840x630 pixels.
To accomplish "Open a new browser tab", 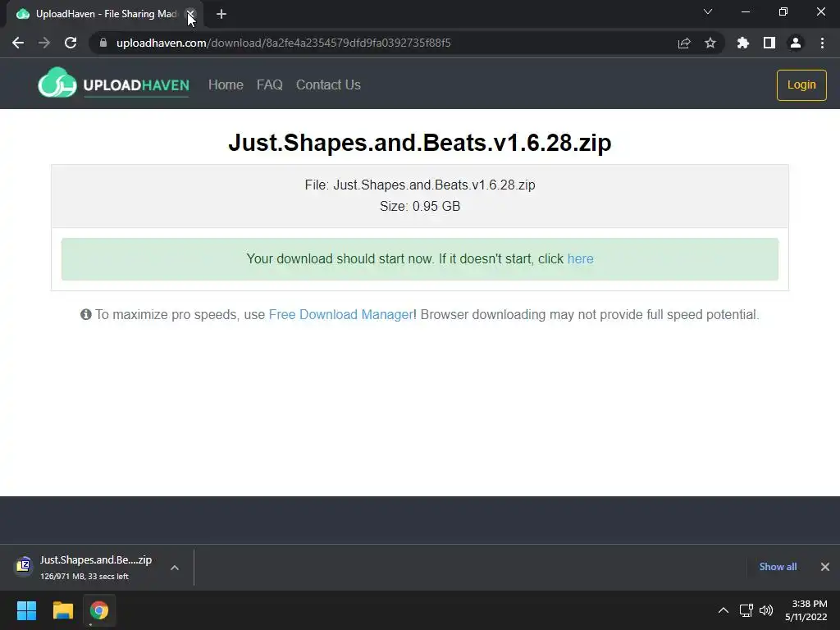I will point(221,14).
